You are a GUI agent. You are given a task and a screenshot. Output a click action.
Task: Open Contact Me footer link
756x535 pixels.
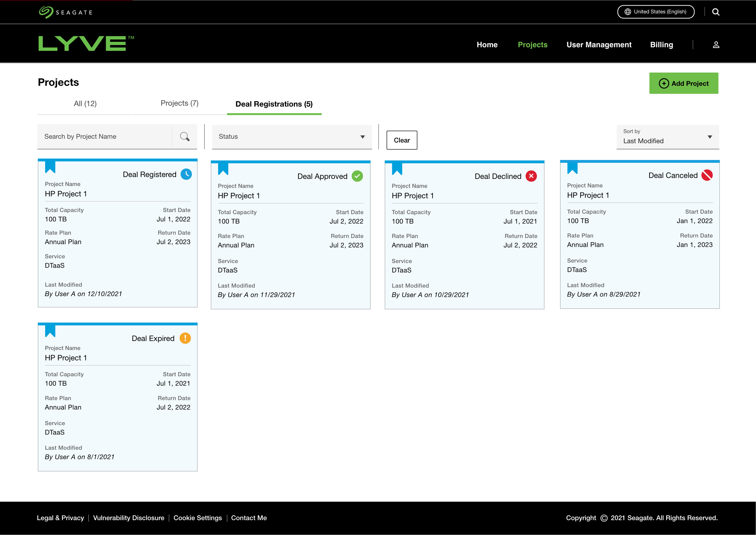pyautogui.click(x=249, y=518)
